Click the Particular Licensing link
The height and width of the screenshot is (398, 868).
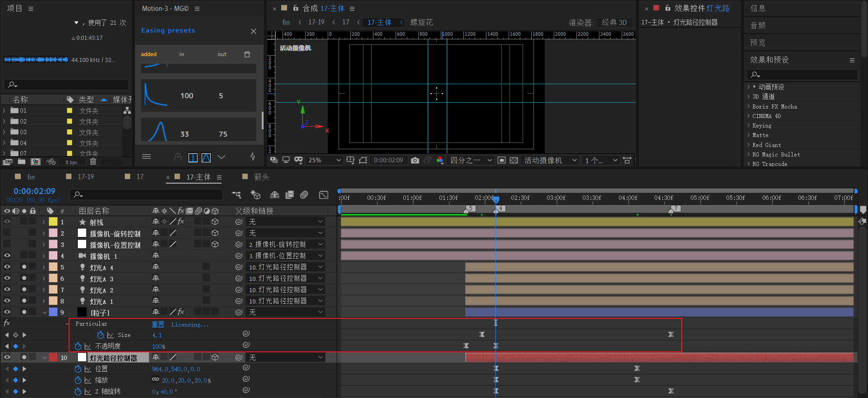click(190, 324)
